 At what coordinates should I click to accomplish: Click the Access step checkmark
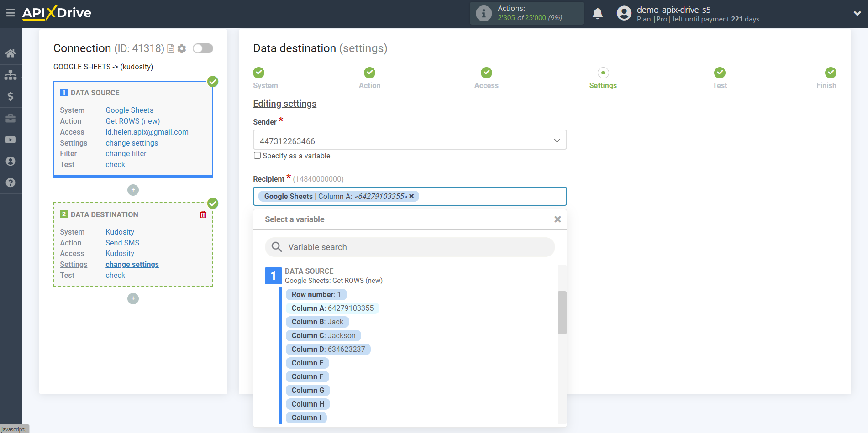(486, 73)
